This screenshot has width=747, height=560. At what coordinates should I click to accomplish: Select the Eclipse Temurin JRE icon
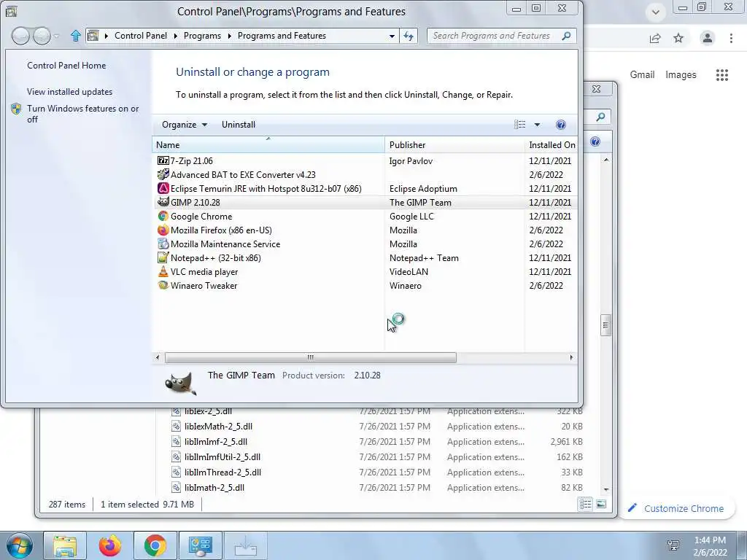tap(163, 189)
